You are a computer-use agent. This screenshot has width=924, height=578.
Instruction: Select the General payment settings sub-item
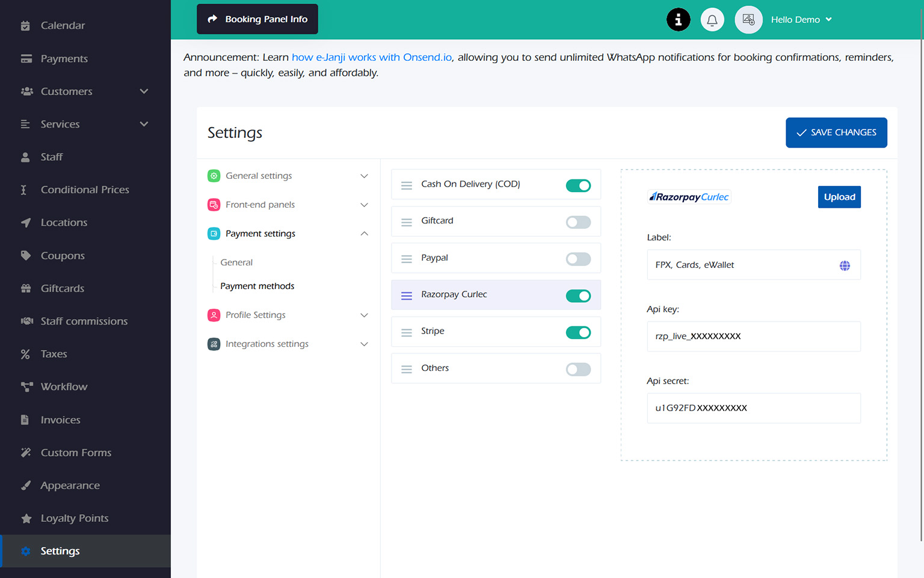pyautogui.click(x=236, y=263)
